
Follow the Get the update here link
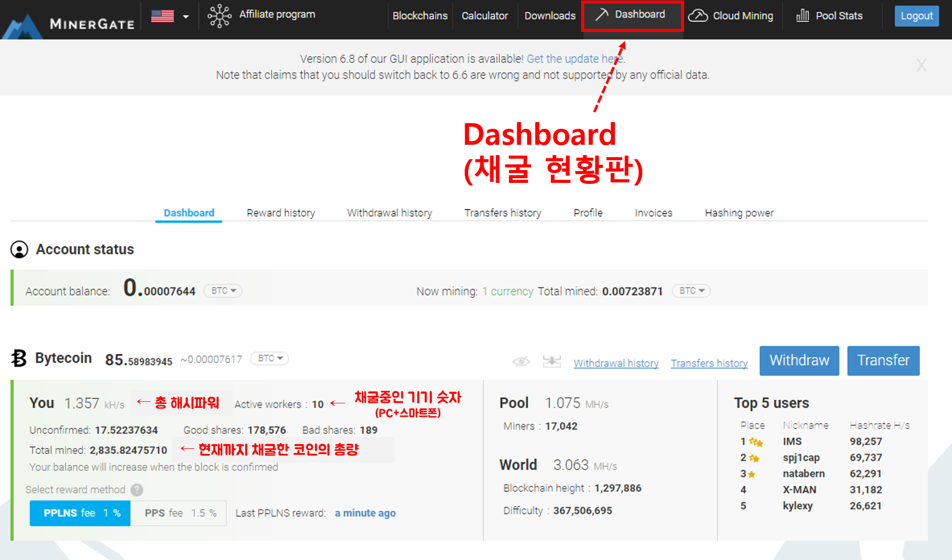click(575, 59)
